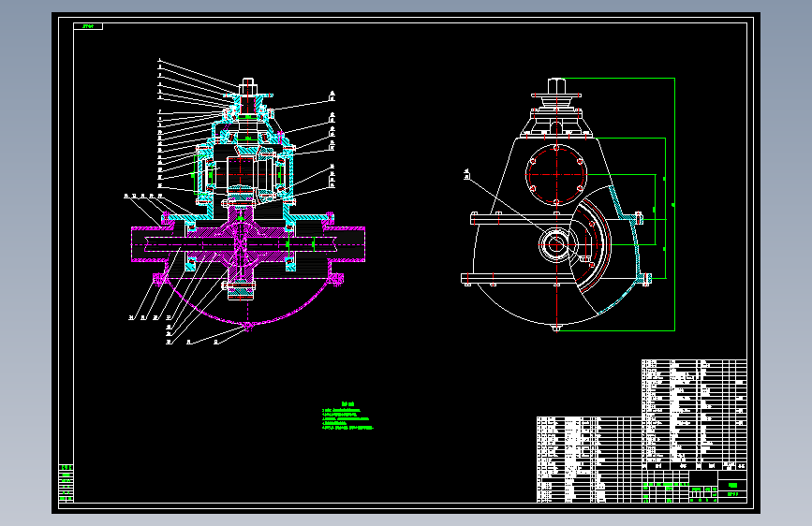Click the tall parts list table above the title block

(x=694, y=415)
